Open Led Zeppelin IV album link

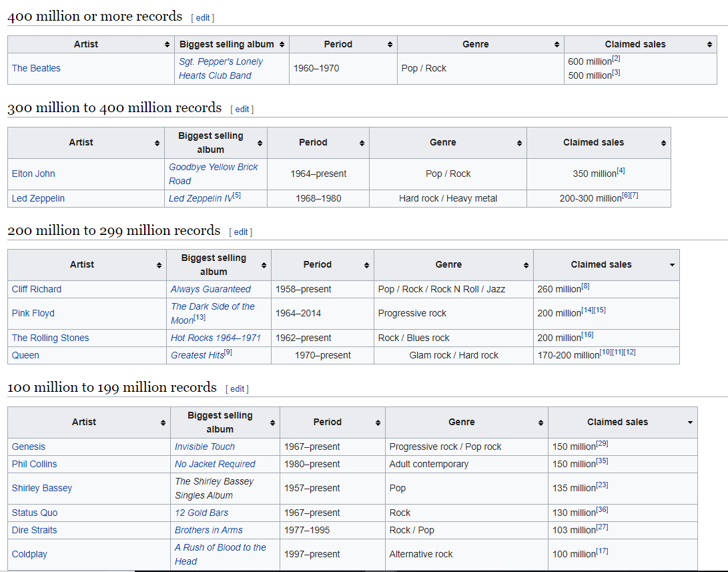pos(200,199)
